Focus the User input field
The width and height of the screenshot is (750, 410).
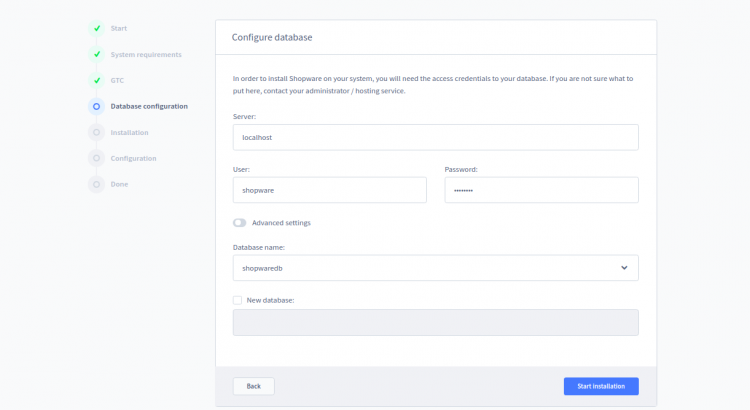(x=330, y=190)
